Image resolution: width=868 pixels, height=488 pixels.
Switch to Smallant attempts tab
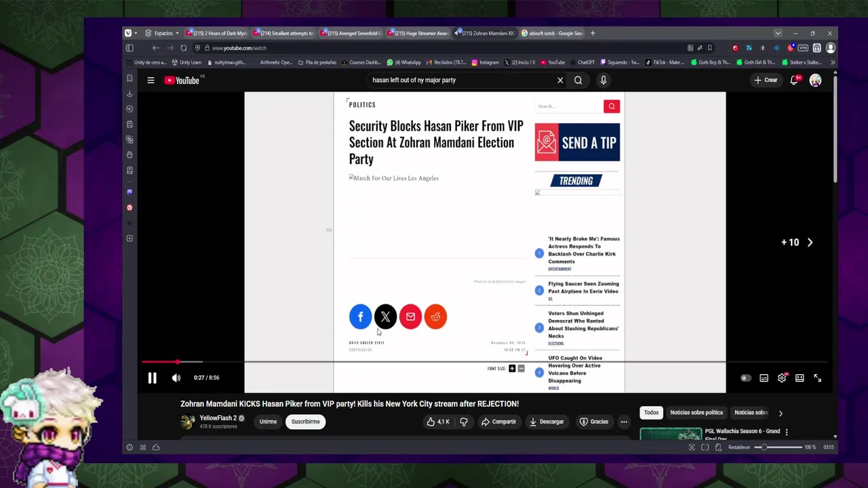[x=283, y=33]
